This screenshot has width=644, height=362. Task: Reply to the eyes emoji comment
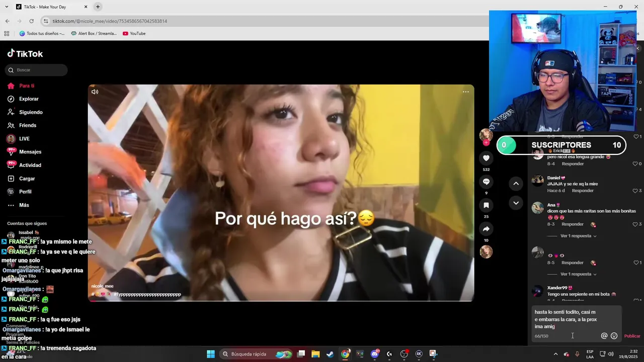point(573,262)
